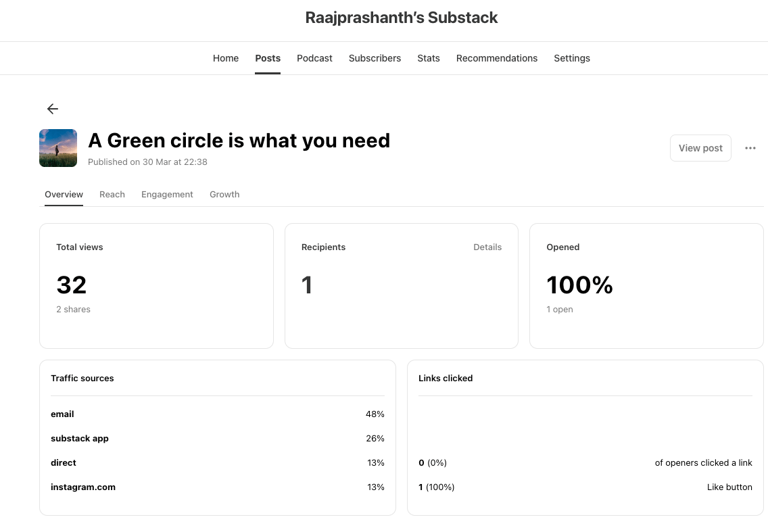Open the Stats page

[429, 58]
